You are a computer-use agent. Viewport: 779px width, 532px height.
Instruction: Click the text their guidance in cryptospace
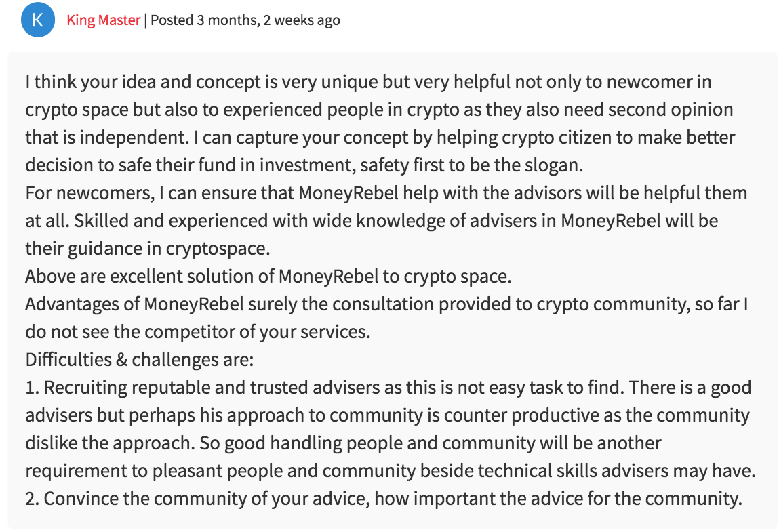148,248
